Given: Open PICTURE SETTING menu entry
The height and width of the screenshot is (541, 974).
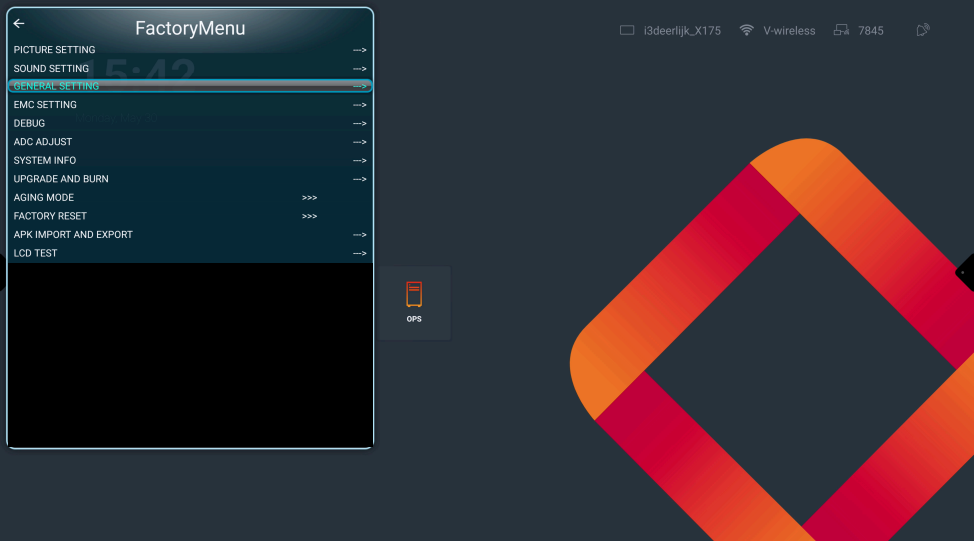Looking at the screenshot, I should (55, 50).
